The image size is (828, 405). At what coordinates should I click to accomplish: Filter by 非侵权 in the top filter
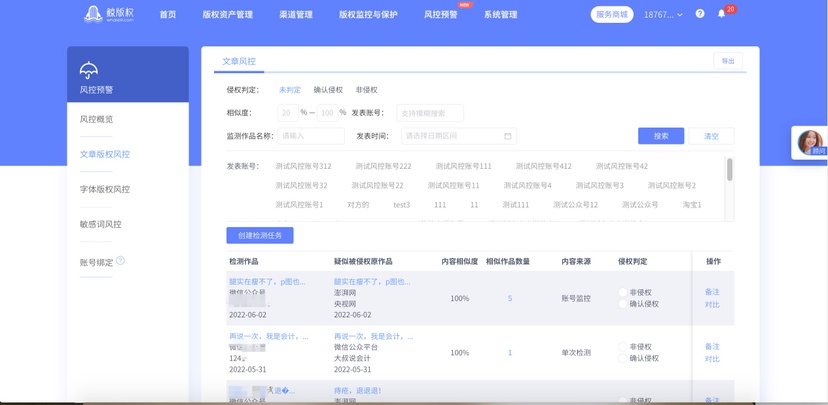(x=366, y=90)
